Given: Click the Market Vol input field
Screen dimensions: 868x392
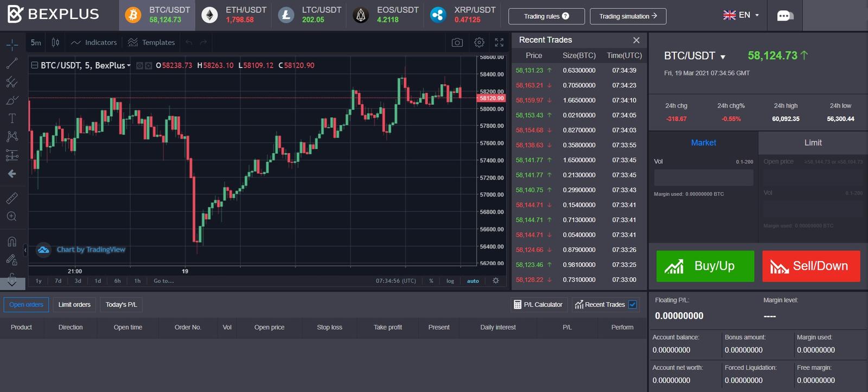Looking at the screenshot, I should point(704,178).
